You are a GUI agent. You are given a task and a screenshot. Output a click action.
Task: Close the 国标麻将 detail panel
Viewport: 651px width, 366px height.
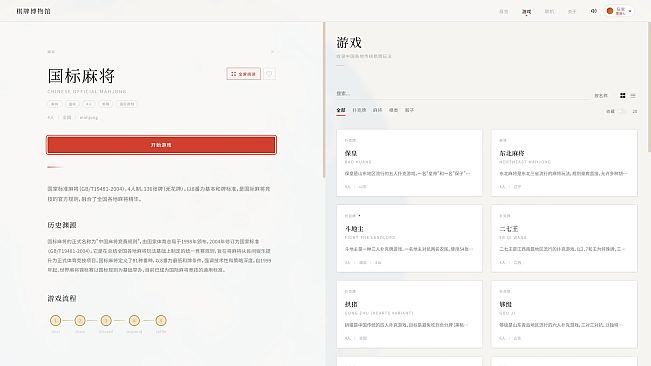point(272,52)
